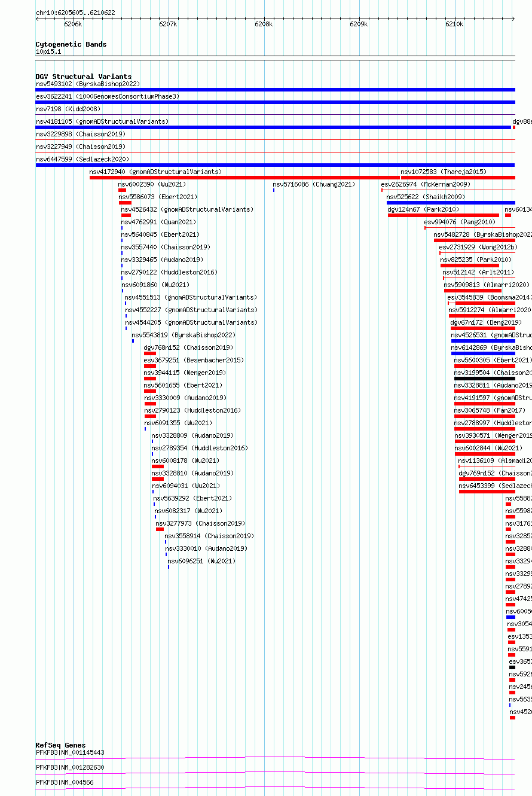Click nsv3229898 (Chaisson2019) label
The width and height of the screenshot is (532, 796).
(x=81, y=135)
